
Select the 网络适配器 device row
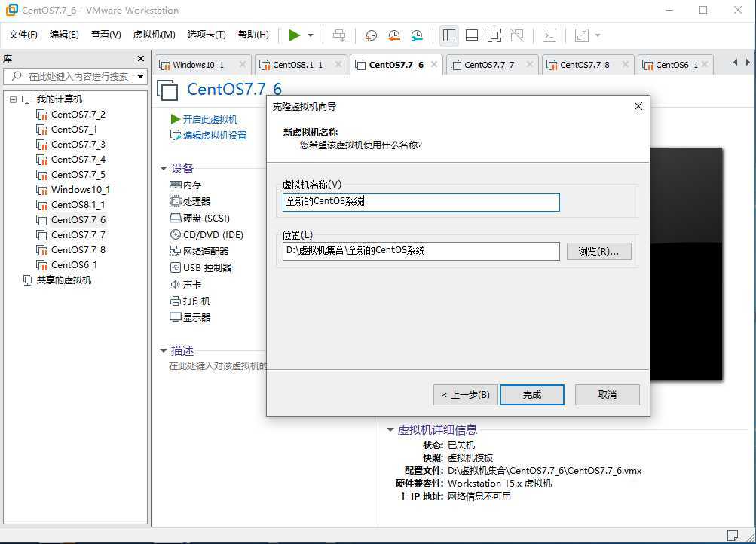tap(199, 251)
